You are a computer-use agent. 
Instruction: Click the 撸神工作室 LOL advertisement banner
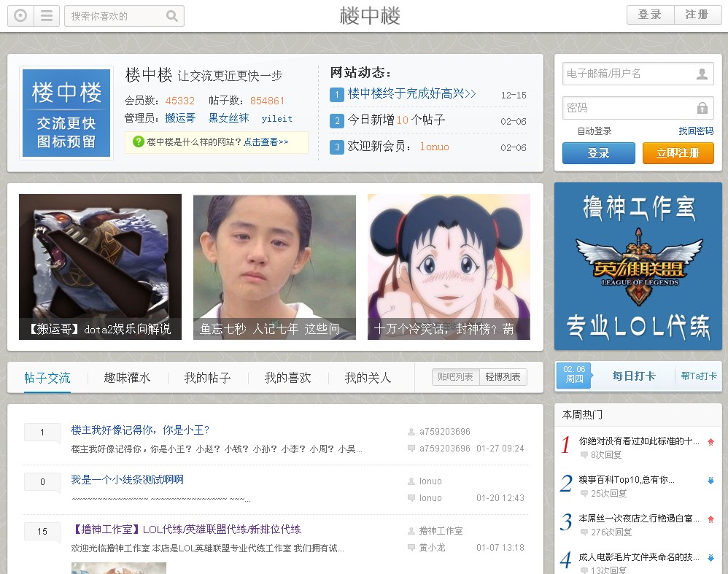638,266
